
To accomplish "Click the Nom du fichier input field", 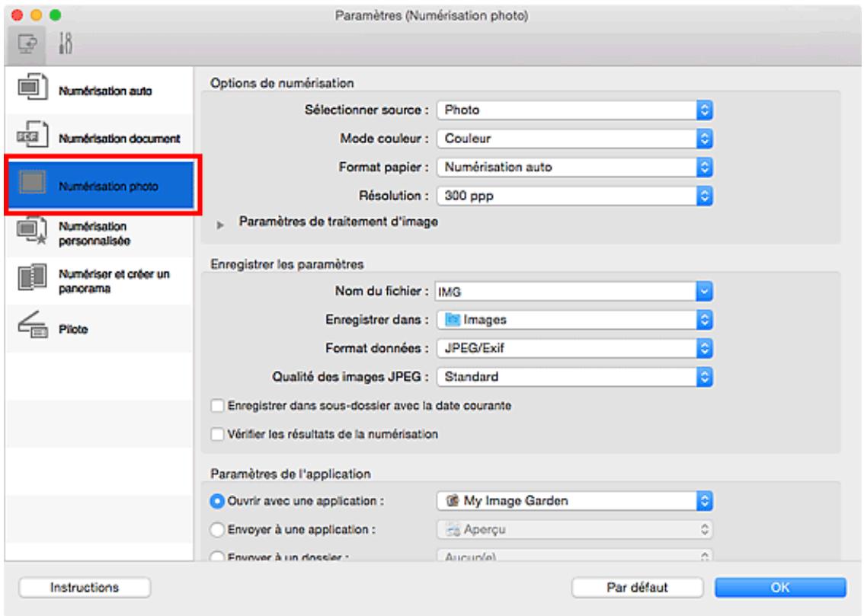I will point(564,290).
